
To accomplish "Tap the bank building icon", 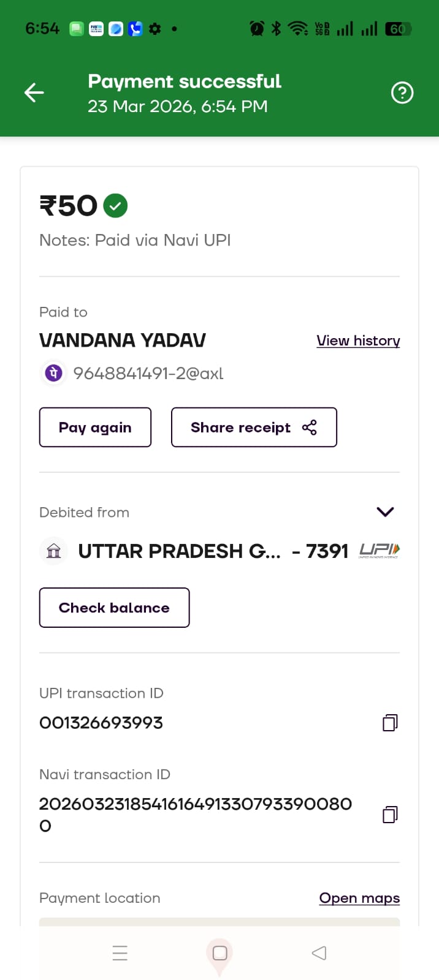I will (x=54, y=551).
